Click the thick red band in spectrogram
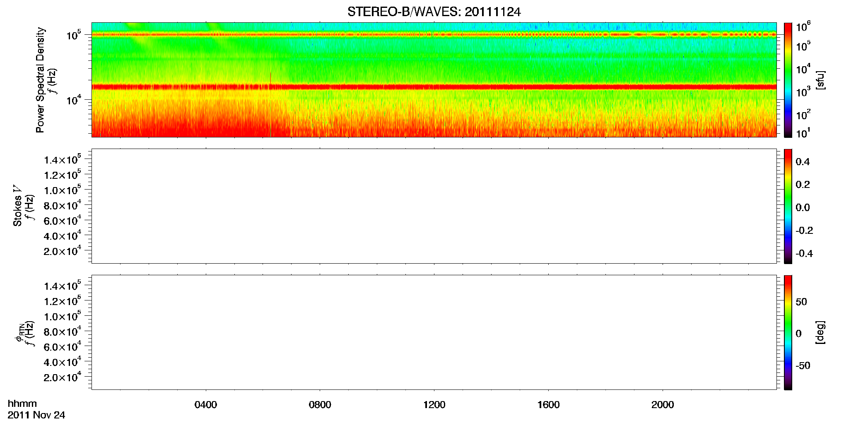The height and width of the screenshot is (447, 868). 434,87
